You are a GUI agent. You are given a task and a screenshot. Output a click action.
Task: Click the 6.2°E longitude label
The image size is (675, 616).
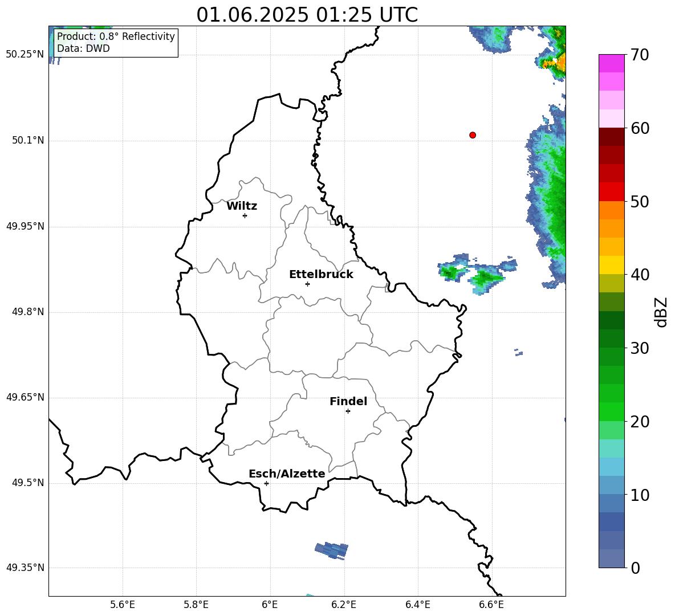point(344,605)
